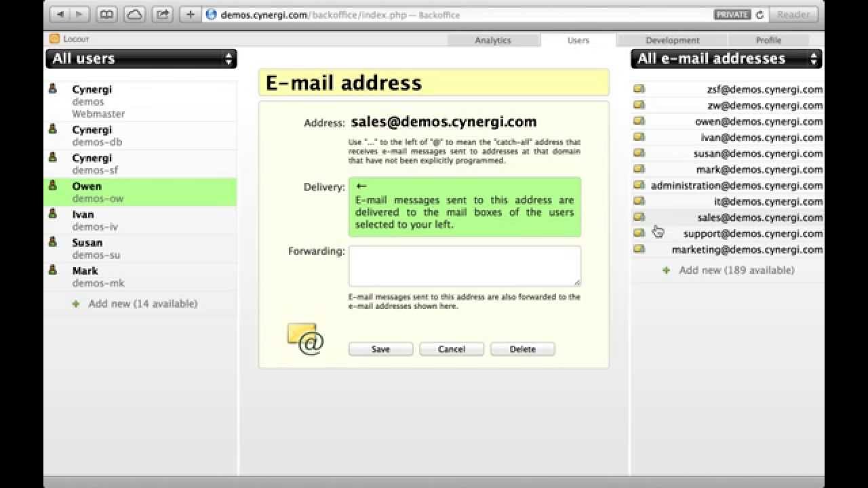Switch to the Analytics tab

click(493, 40)
